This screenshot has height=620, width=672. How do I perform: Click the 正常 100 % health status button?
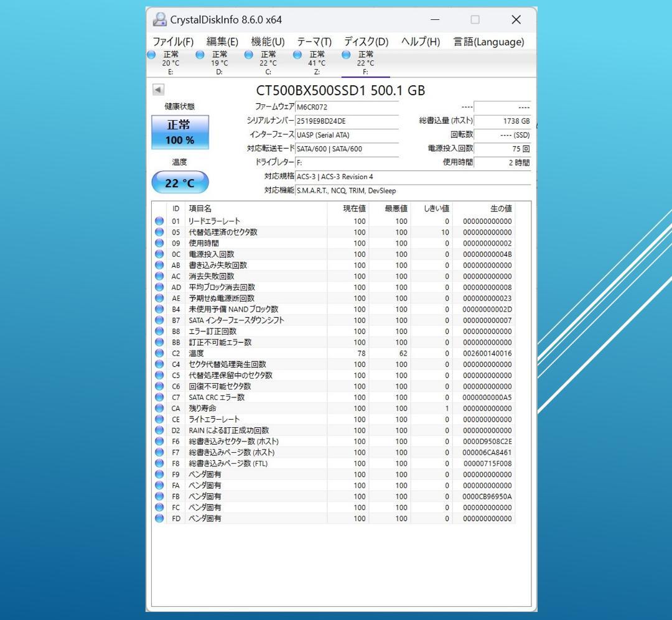point(180,132)
